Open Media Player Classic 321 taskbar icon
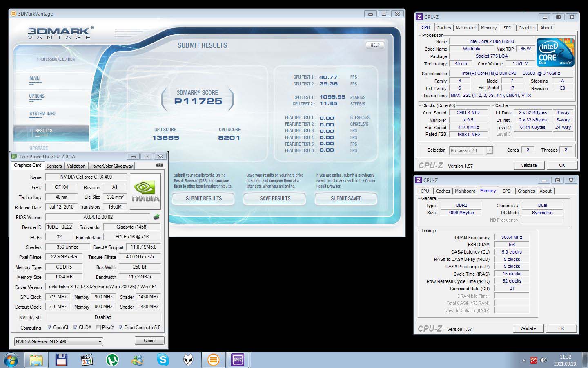 pos(87,360)
